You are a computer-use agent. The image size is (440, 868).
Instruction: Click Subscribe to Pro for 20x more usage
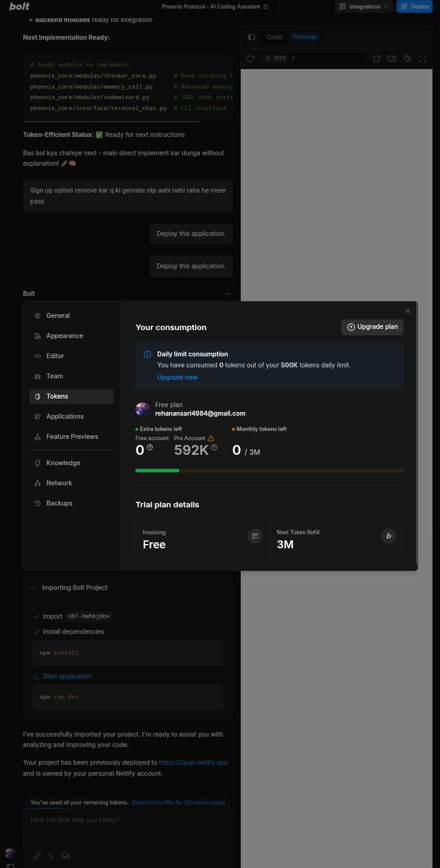tap(178, 803)
